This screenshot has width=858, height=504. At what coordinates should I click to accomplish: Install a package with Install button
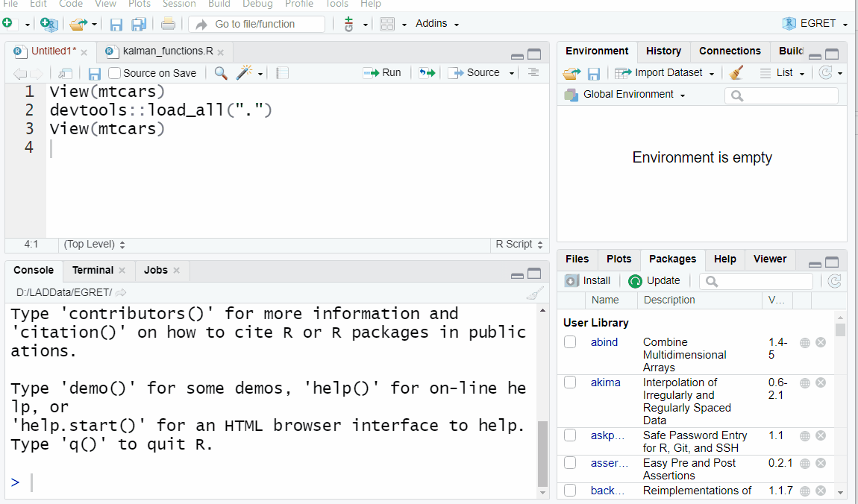click(588, 281)
